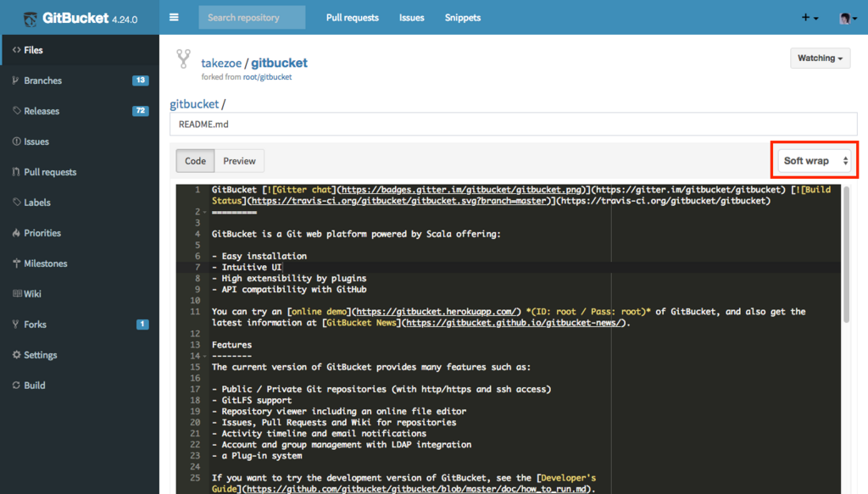Viewport: 868px width, 494px height.
Task: Click the GitBucket logo icon
Action: coord(31,19)
